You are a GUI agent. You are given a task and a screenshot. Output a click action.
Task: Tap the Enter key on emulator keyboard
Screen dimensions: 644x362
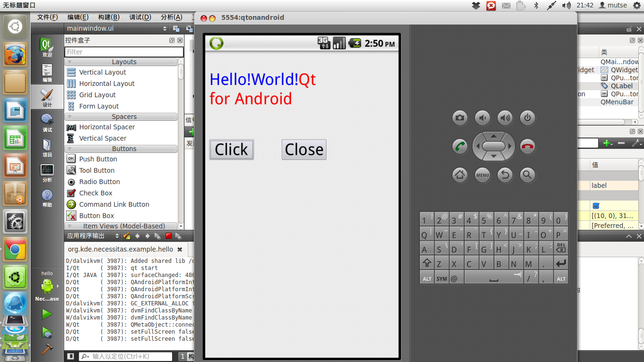(x=561, y=263)
